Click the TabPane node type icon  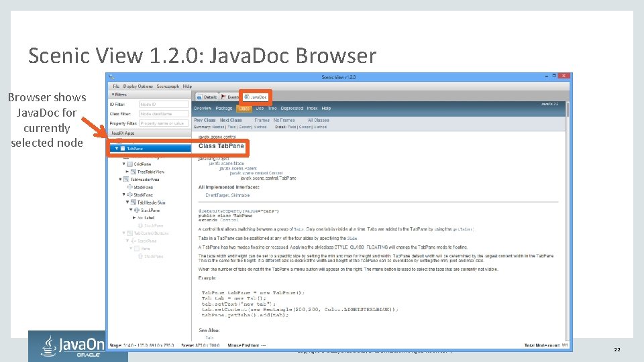click(122, 149)
